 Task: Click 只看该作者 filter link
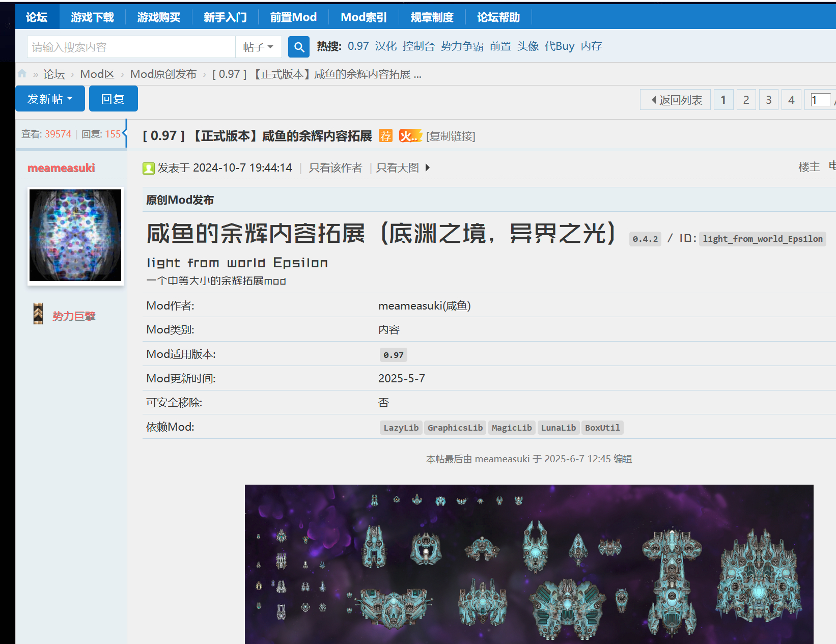click(335, 168)
